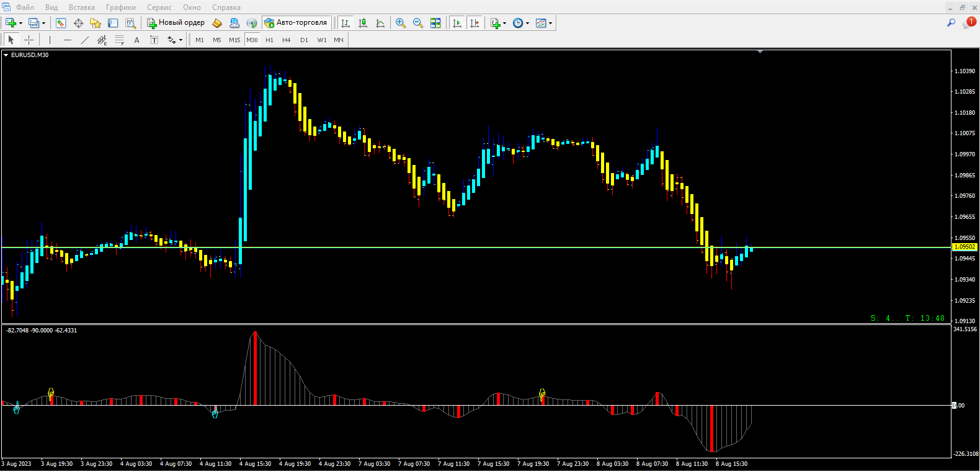Click the zoom out magnifier icon
980x472 pixels.
tap(418, 23)
